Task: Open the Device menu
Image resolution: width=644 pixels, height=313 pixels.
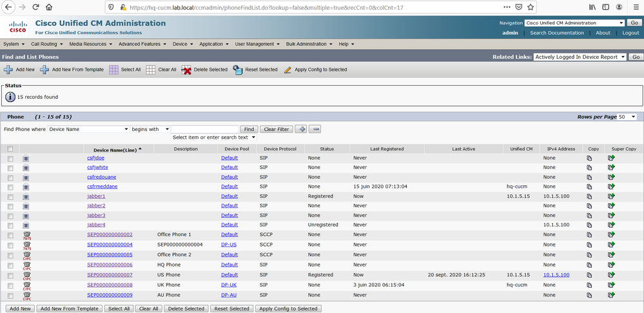Action: (183, 44)
